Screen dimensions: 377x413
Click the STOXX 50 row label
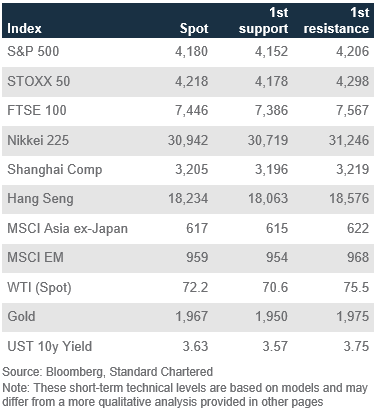coord(39,81)
